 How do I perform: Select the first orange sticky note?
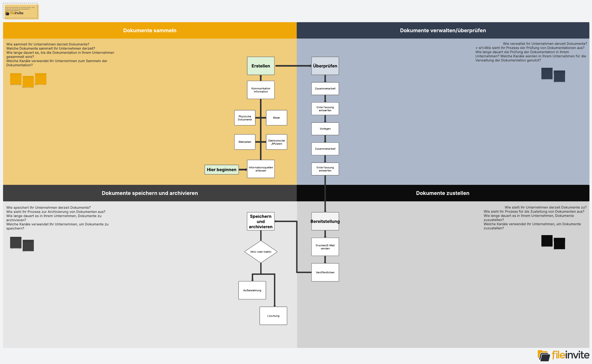tap(16, 79)
